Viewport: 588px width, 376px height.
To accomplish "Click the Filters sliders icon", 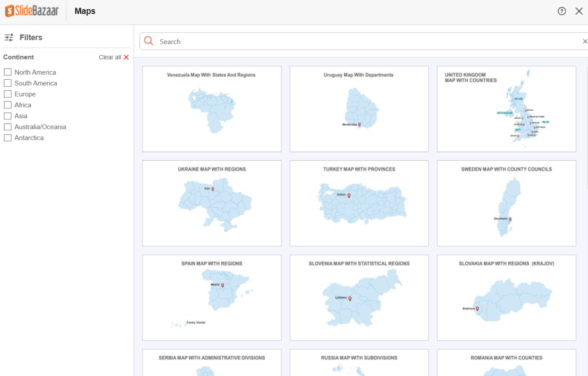I will [9, 37].
